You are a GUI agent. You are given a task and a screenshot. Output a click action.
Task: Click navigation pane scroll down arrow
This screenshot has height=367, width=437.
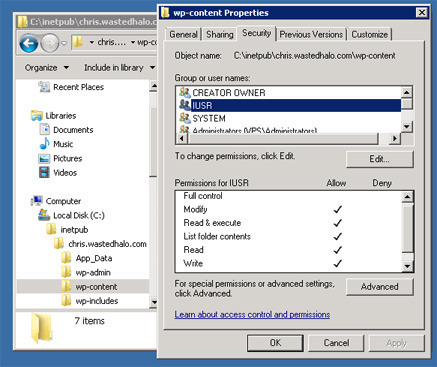coord(153,302)
